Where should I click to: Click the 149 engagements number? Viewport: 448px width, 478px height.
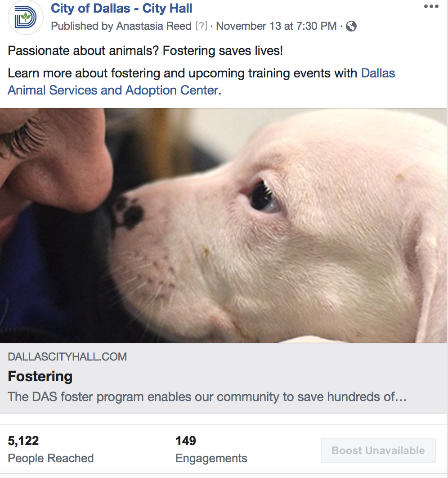pyautogui.click(x=186, y=441)
